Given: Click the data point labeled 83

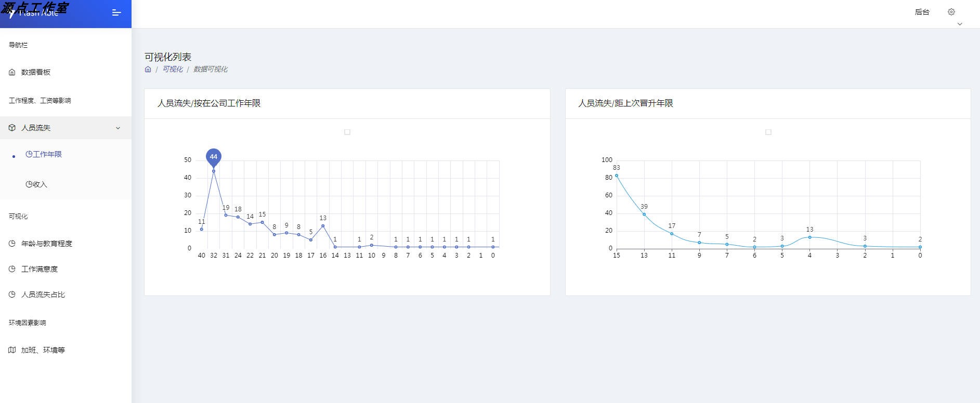Looking at the screenshot, I should tap(617, 176).
